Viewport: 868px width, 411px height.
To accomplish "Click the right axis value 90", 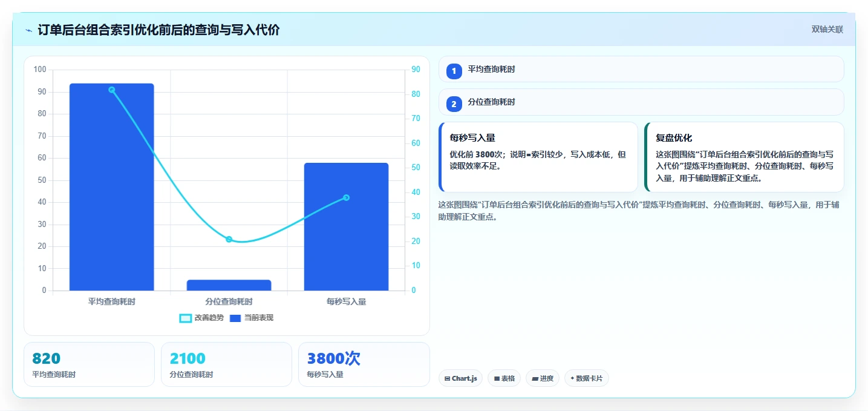I will click(x=416, y=70).
